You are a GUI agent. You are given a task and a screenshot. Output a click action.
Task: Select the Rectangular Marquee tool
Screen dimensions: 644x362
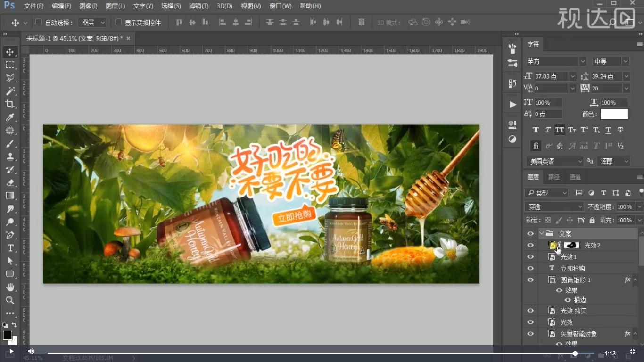(10, 65)
